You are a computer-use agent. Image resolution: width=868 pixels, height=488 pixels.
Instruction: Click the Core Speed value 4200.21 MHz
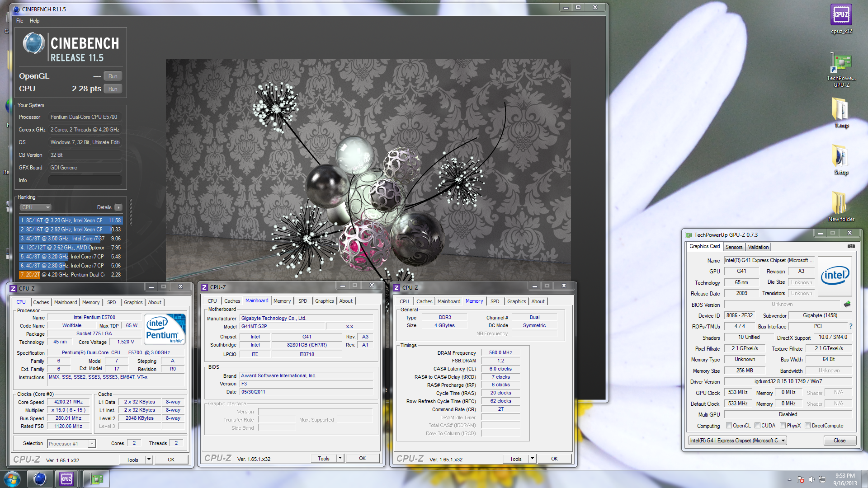pyautogui.click(x=68, y=402)
